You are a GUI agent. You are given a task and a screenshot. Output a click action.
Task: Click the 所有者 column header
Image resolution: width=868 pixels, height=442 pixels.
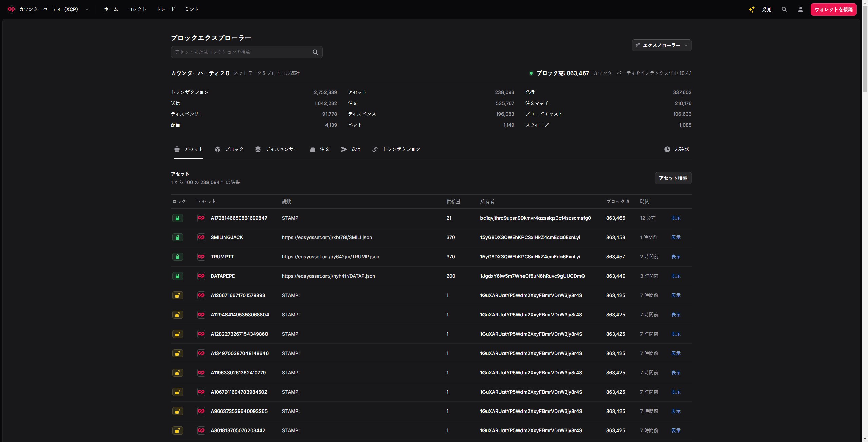click(x=487, y=202)
